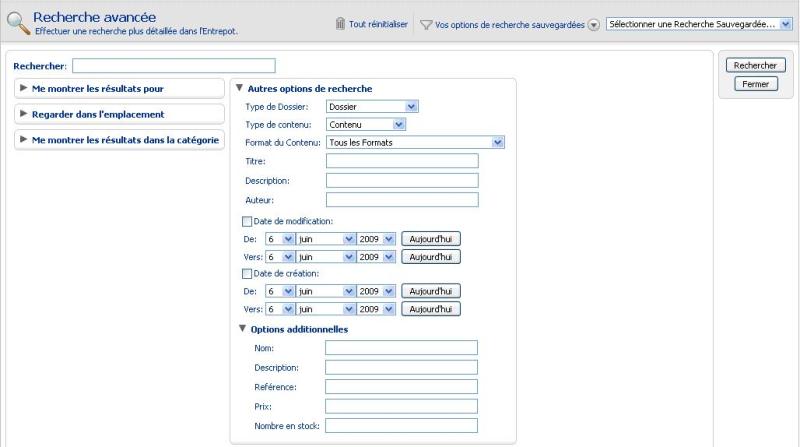
Task: Click the funnel icon for saved search options
Action: [426, 24]
